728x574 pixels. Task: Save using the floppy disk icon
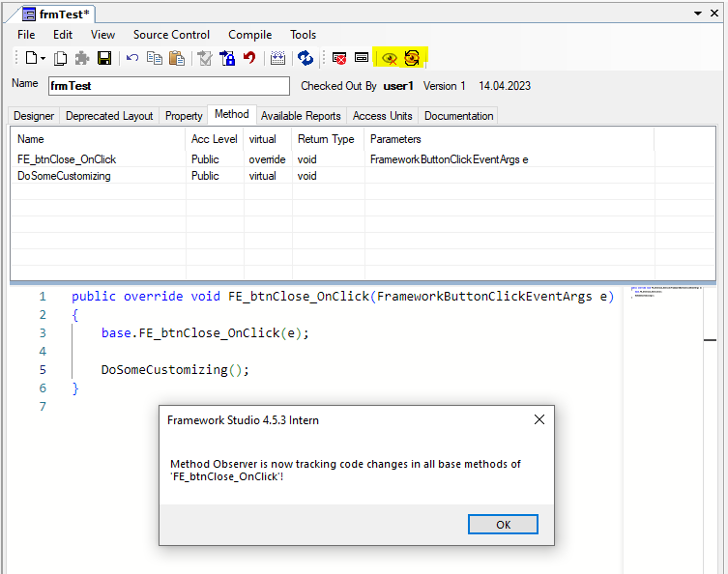(x=104, y=58)
